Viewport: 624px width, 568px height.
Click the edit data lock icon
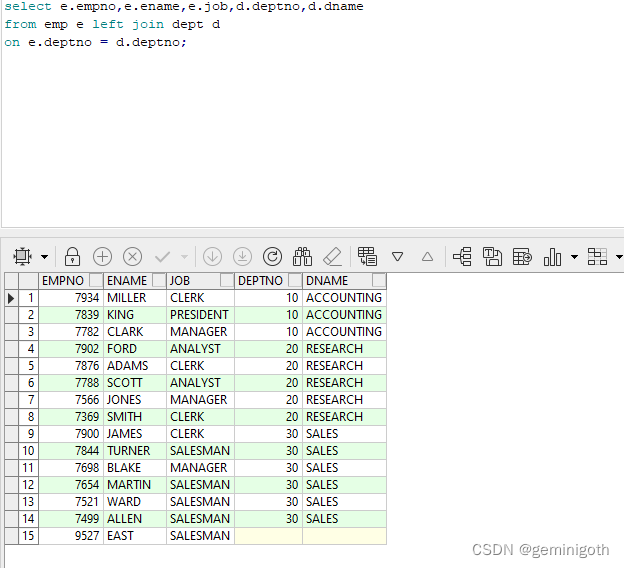click(x=72, y=256)
